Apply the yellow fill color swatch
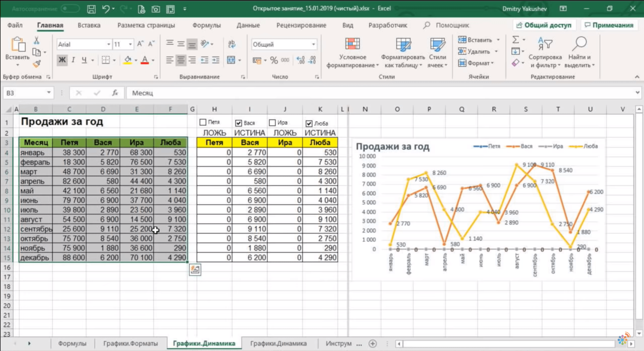This screenshot has height=351, width=644. point(128,60)
